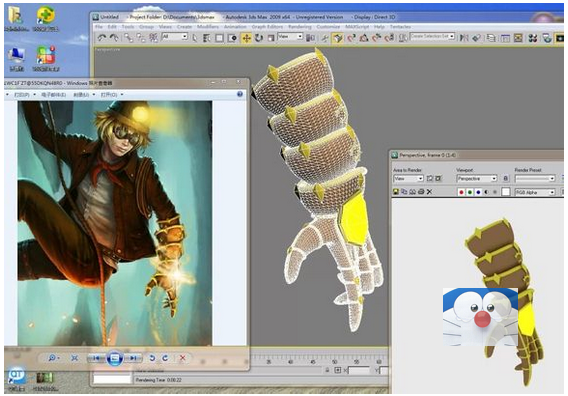
Task: Open the Schematic View
Action: pyautogui.click(x=518, y=38)
